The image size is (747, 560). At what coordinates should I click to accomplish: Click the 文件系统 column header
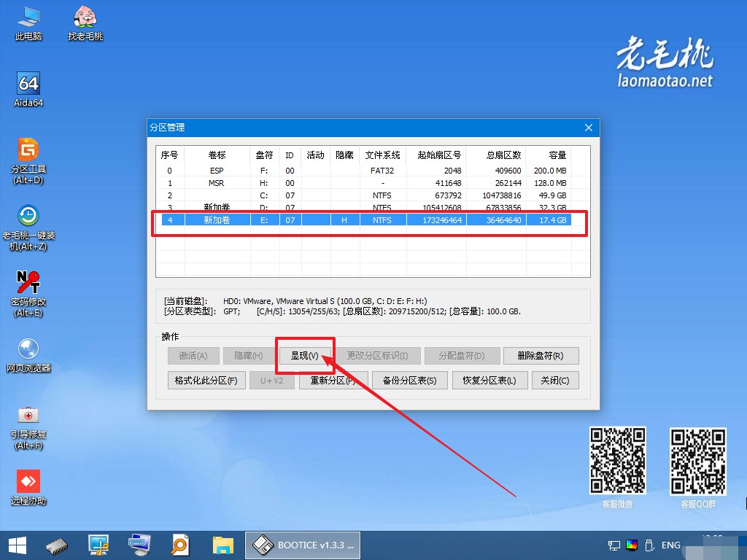click(x=382, y=155)
